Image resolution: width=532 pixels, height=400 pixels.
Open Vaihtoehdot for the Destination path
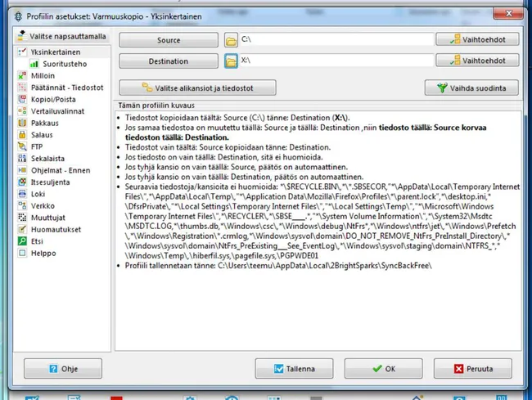(x=477, y=61)
